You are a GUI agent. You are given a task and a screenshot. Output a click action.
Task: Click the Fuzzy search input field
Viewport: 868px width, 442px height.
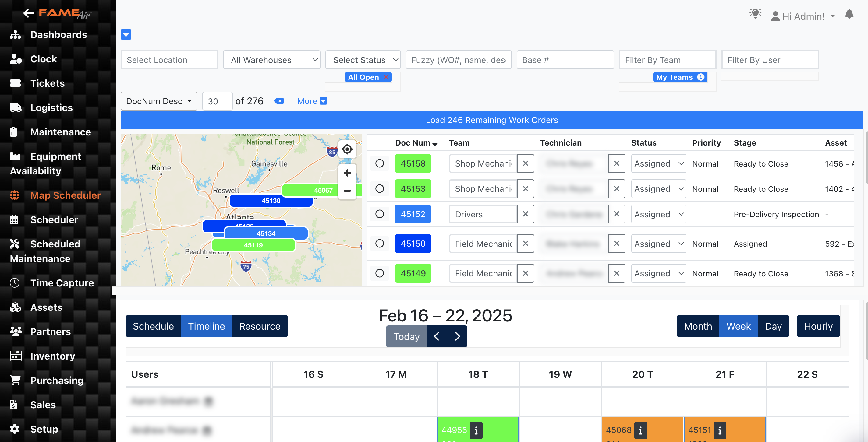pyautogui.click(x=458, y=60)
